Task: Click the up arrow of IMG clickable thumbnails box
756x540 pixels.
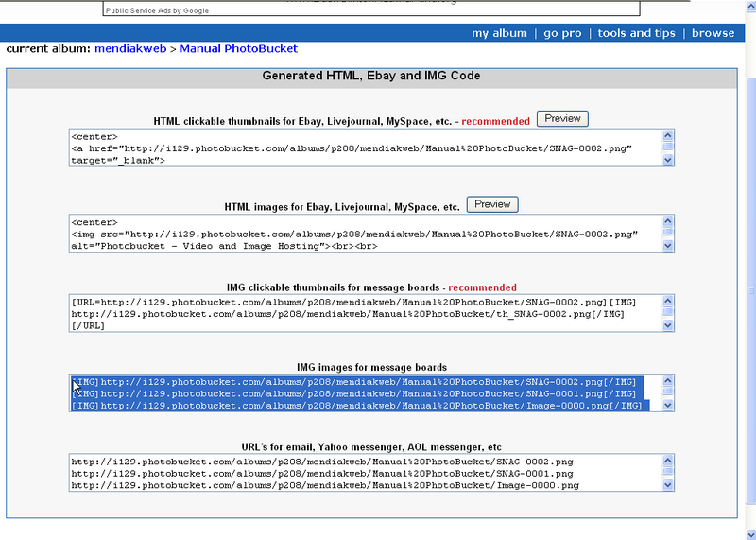Action: pyautogui.click(x=668, y=301)
